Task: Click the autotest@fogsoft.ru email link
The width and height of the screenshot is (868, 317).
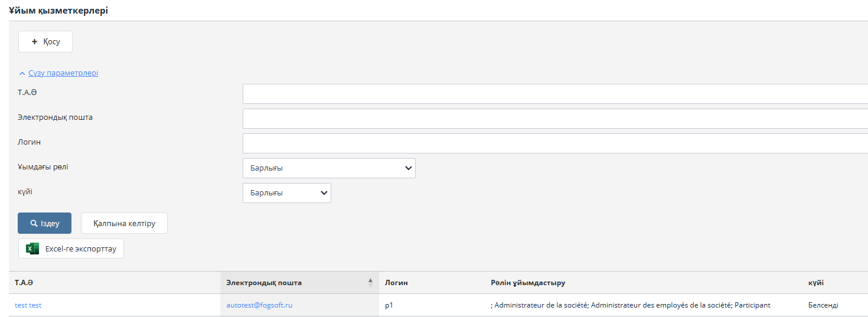Action: (259, 305)
